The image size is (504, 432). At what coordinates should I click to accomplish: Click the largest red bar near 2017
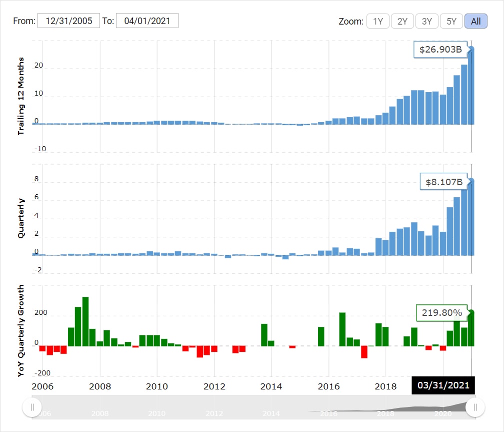click(364, 352)
